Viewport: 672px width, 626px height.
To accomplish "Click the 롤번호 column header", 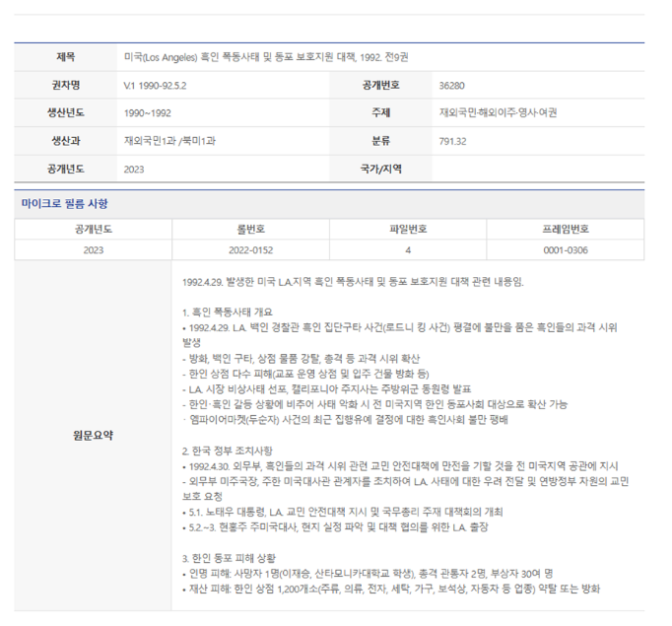I will (250, 230).
